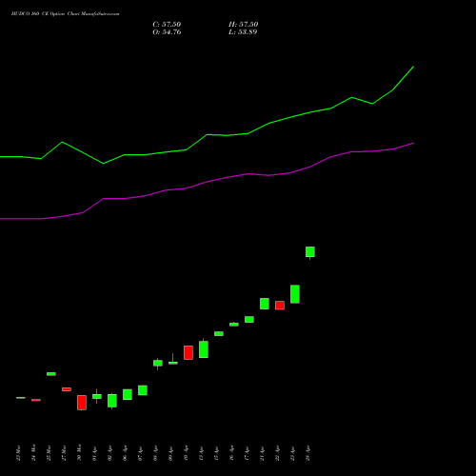Click the 22 Apr date label
Image resolution: width=476 pixels, height=476 pixels.
coord(277,453)
